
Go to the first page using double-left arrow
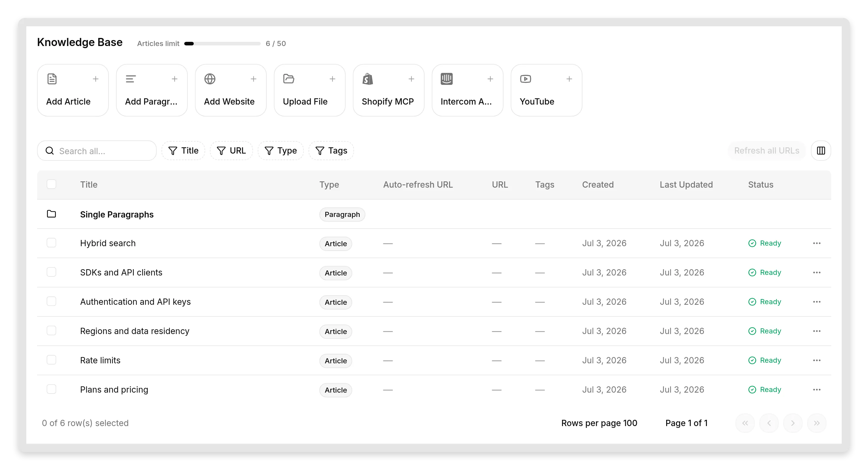click(x=745, y=423)
